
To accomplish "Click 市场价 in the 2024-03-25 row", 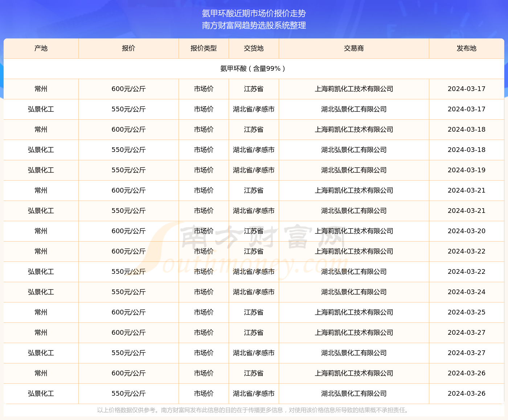I will point(204,312).
